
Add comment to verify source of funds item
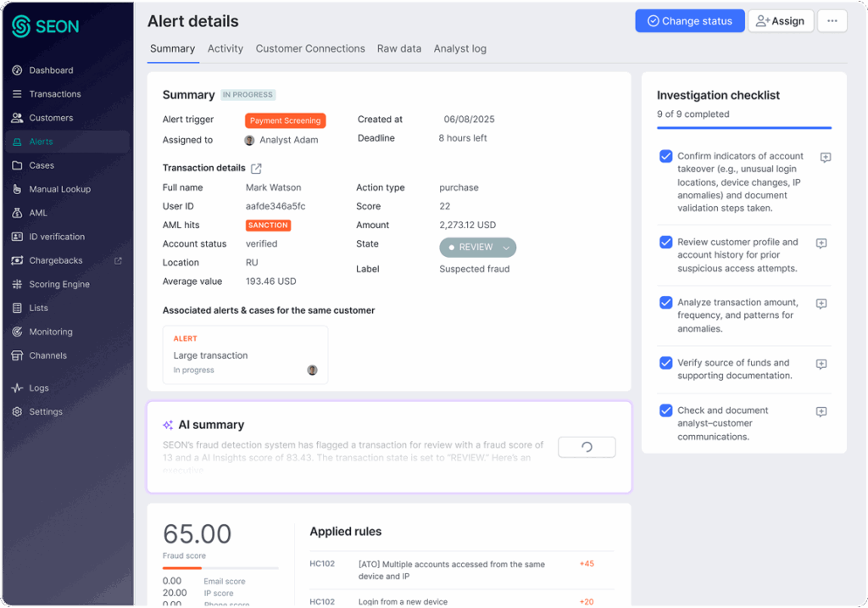[x=821, y=364]
